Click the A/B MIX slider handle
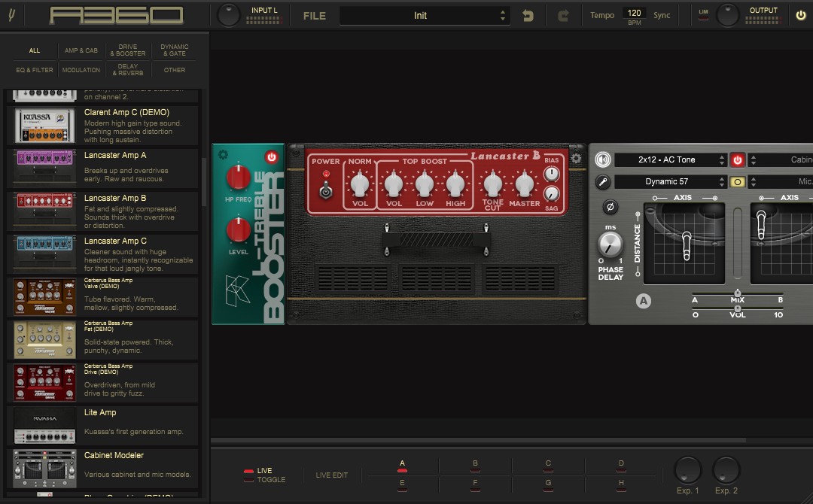The height and width of the screenshot is (504, 813). pyautogui.click(x=737, y=293)
